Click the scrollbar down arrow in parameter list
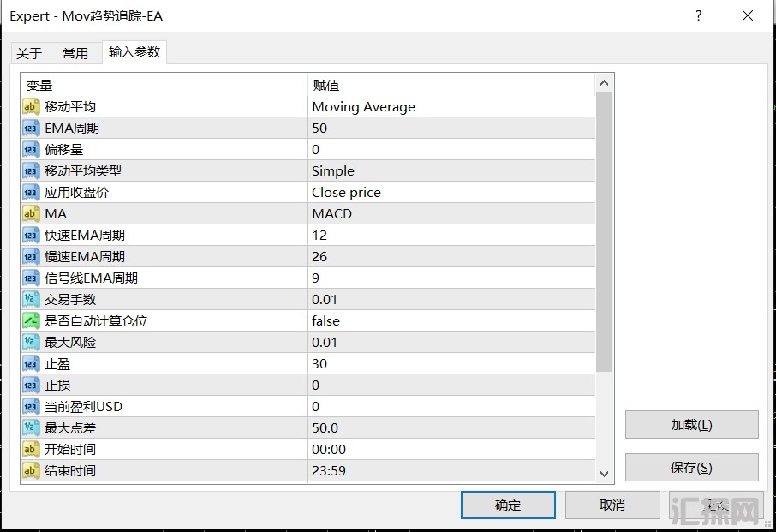Viewport: 776px width, 532px height. pos(605,474)
